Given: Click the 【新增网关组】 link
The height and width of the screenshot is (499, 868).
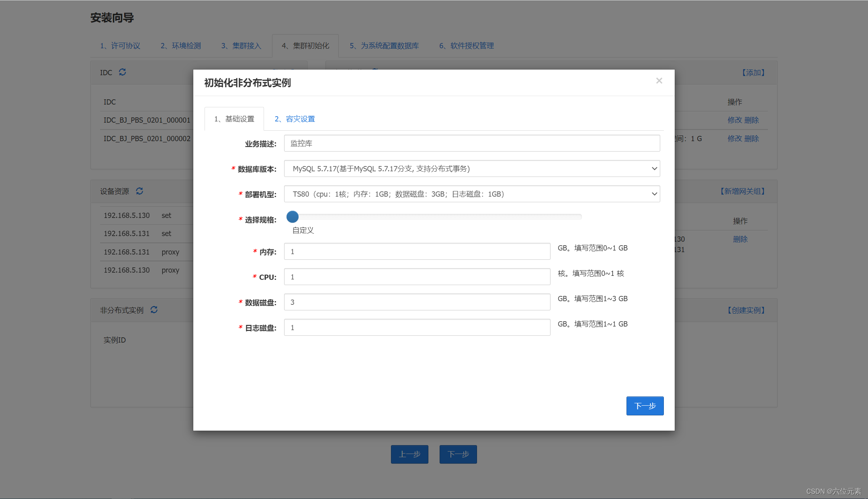Looking at the screenshot, I should click(x=742, y=191).
